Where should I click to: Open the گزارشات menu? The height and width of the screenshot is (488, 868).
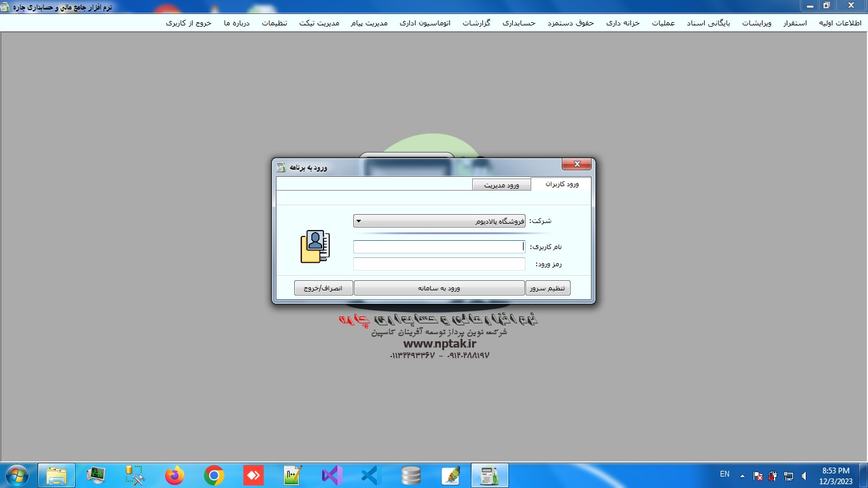(x=476, y=23)
